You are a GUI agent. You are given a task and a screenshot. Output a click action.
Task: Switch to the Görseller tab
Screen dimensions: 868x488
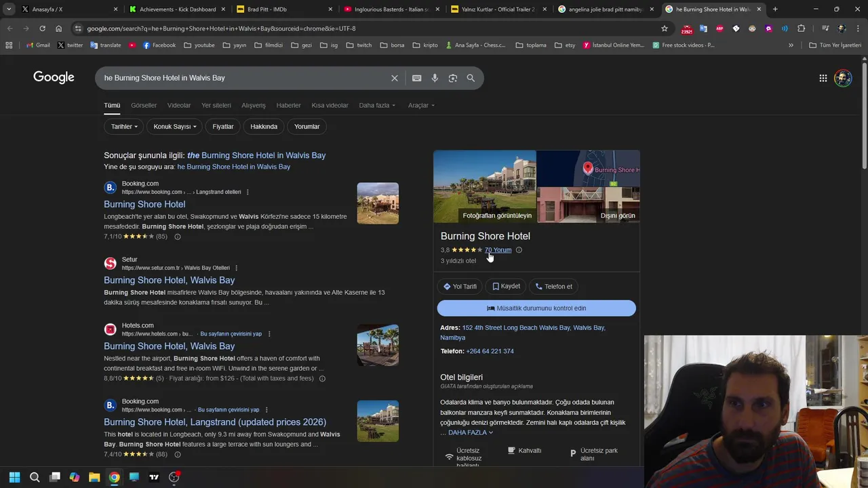click(x=144, y=106)
